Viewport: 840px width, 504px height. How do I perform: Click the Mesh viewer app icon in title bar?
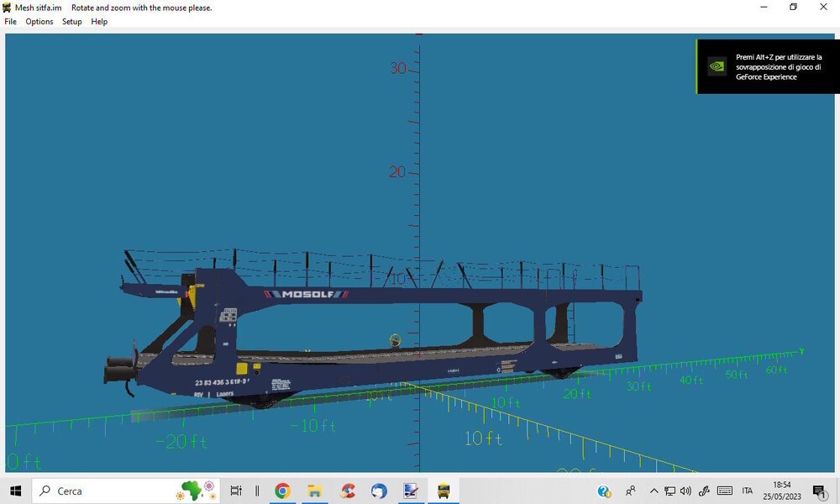coord(7,8)
